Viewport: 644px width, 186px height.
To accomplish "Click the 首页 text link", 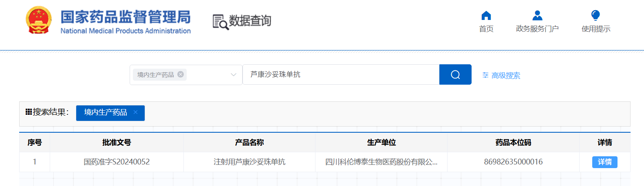I will pos(486,29).
